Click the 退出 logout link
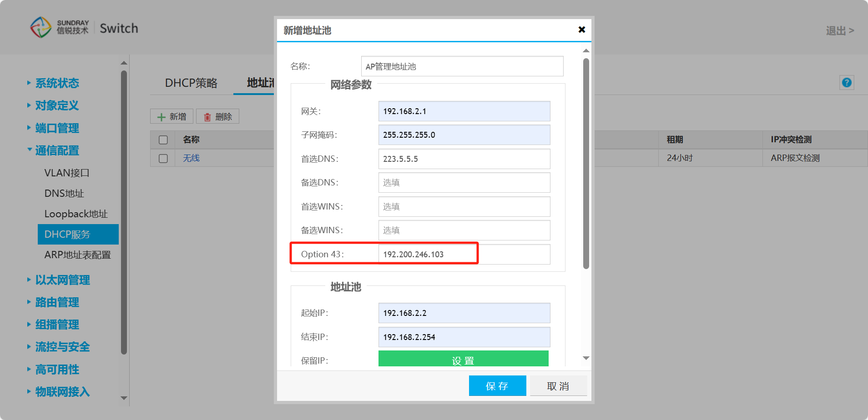This screenshot has width=868, height=420. [x=840, y=30]
